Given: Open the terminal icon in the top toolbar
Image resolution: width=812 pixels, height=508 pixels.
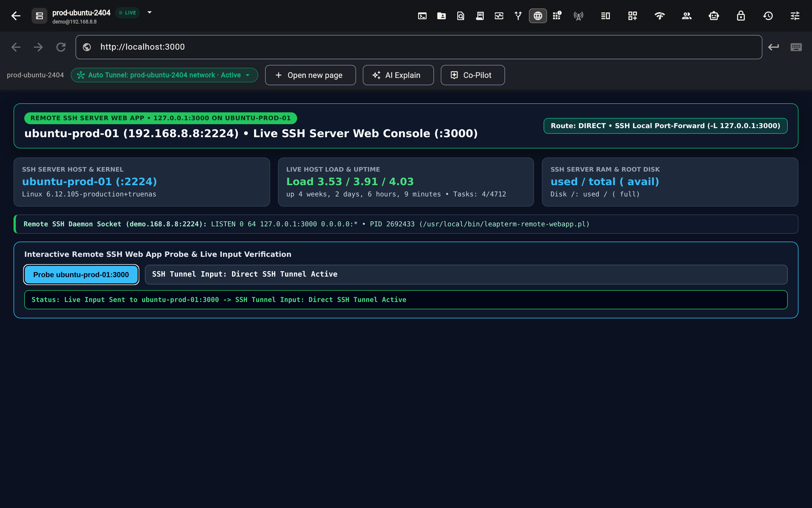Looking at the screenshot, I should [x=422, y=16].
